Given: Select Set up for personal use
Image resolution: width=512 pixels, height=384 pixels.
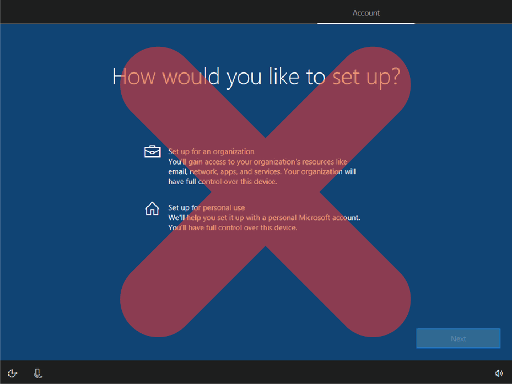Looking at the screenshot, I should (x=206, y=208).
